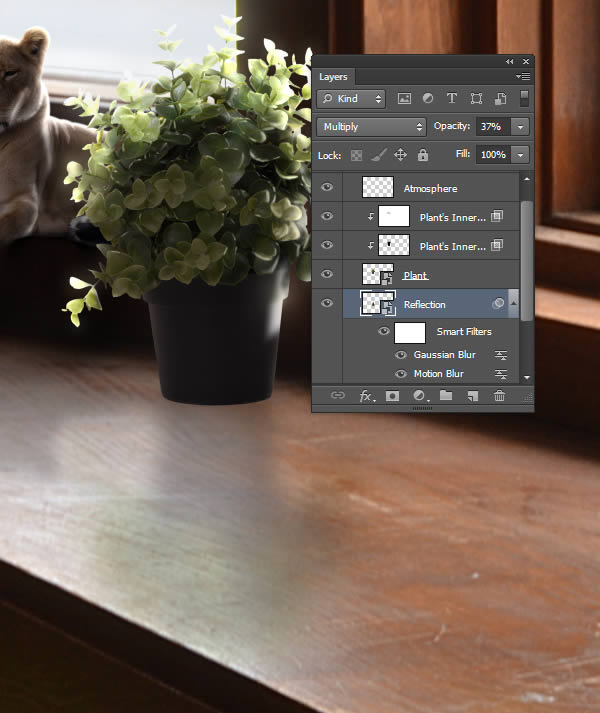Click the Atmosphere layer thumbnail
The height and width of the screenshot is (713, 600).
(x=378, y=187)
